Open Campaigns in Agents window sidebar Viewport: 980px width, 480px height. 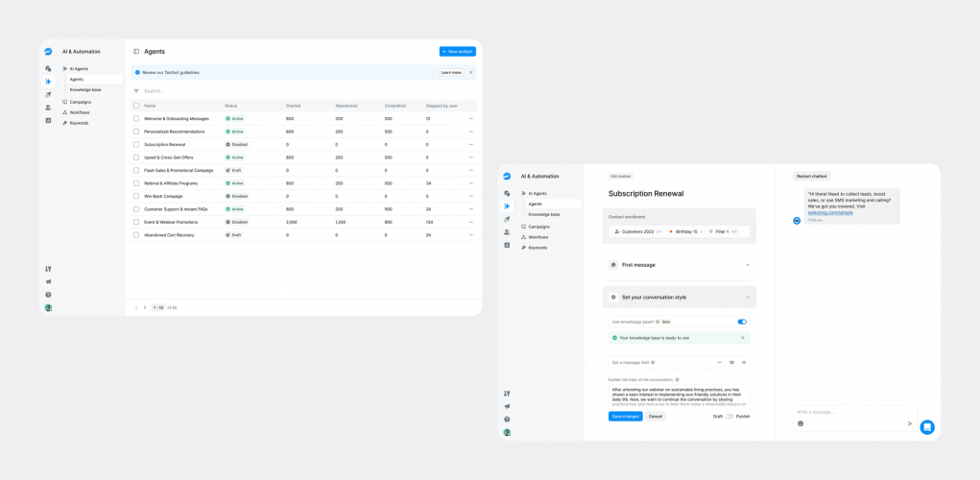[77, 102]
